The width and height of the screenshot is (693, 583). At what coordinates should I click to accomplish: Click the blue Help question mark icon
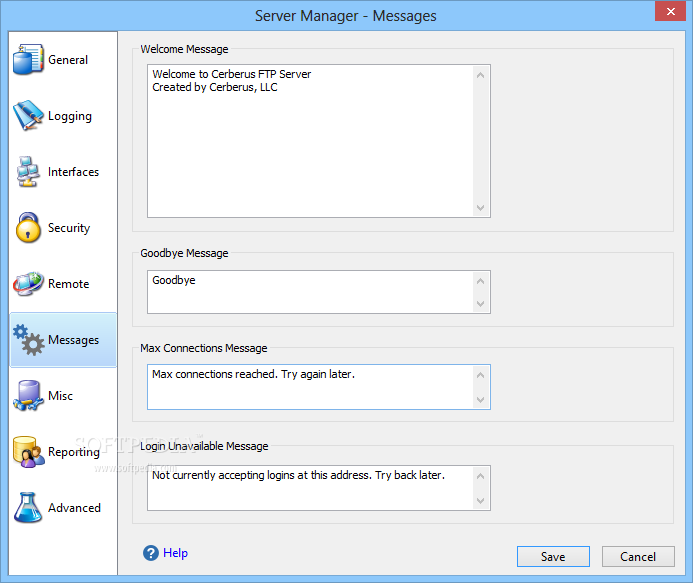click(x=151, y=553)
